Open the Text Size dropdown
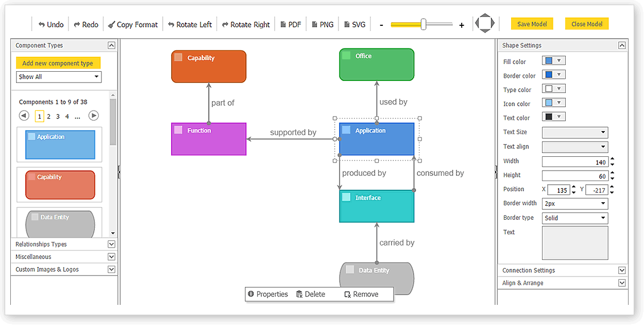644x325 pixels. pyautogui.click(x=575, y=133)
